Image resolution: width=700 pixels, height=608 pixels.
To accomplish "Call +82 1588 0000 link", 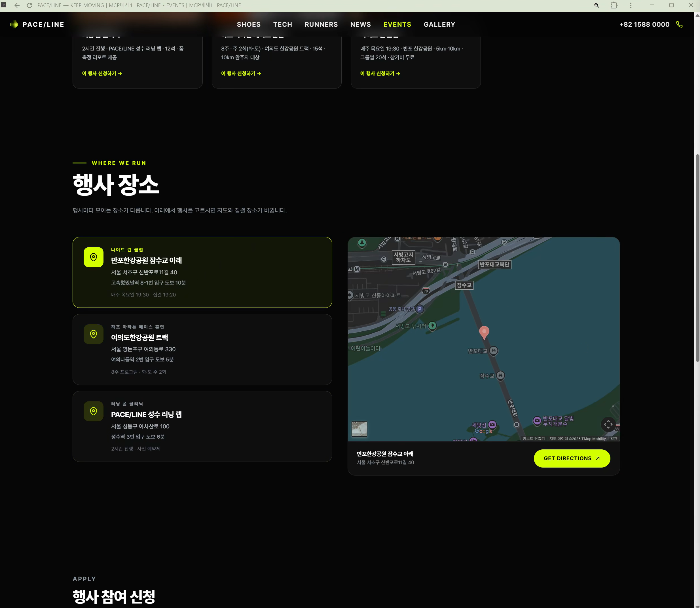I will click(644, 24).
